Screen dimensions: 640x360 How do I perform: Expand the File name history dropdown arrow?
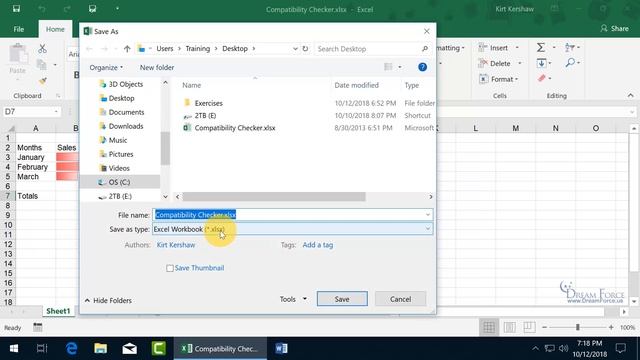coord(428,215)
